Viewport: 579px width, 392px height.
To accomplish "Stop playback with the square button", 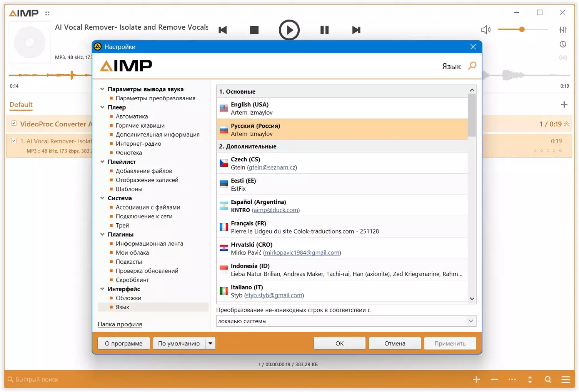I will [x=254, y=30].
